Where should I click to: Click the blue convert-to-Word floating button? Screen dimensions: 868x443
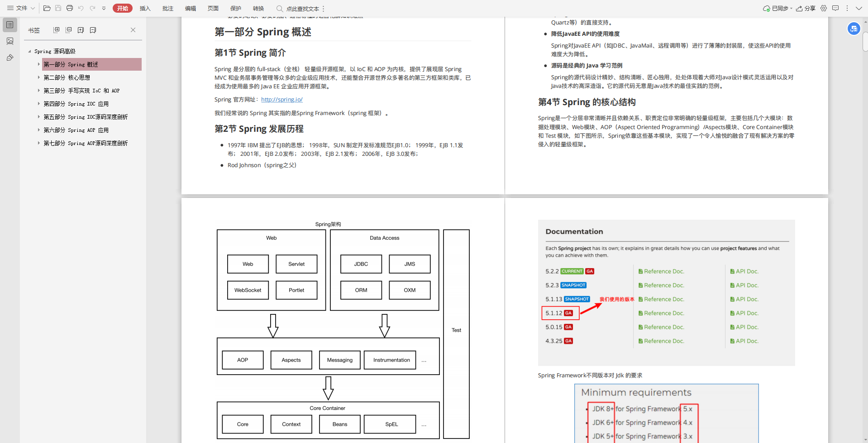point(853,28)
